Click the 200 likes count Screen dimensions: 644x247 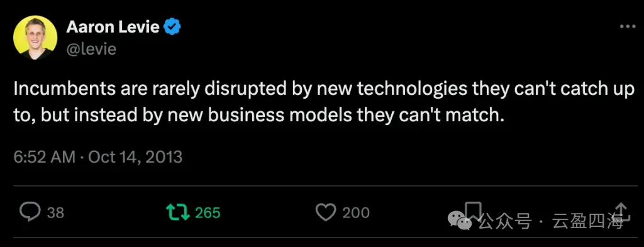pyautogui.click(x=356, y=212)
